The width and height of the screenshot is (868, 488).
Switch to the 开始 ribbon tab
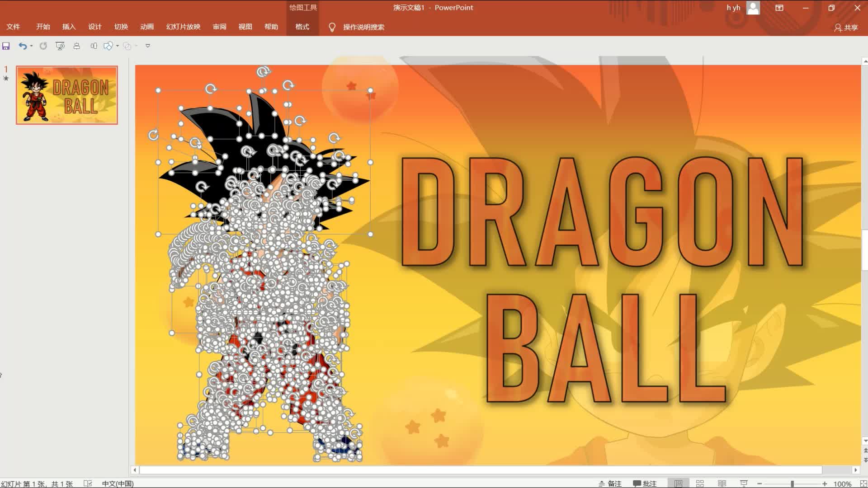click(x=43, y=27)
